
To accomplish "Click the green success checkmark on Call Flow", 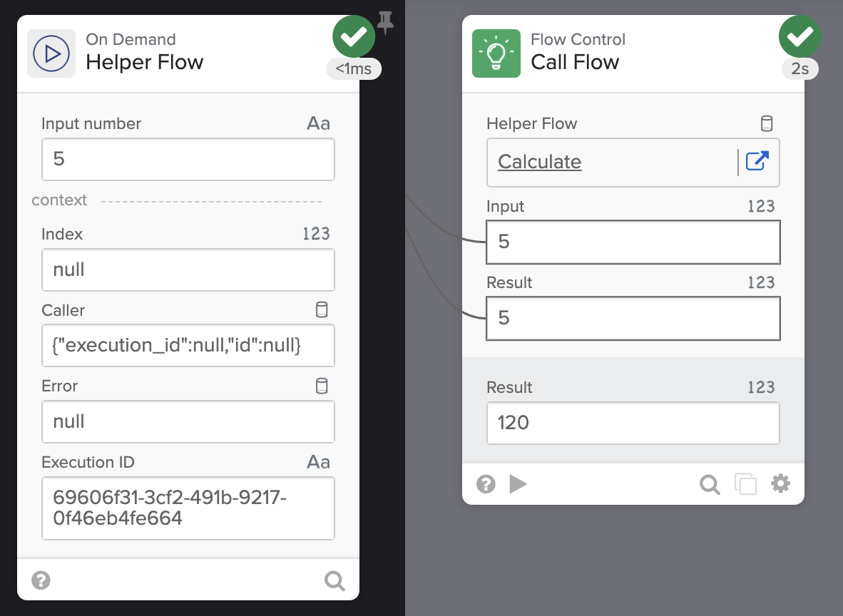I will tap(800, 36).
